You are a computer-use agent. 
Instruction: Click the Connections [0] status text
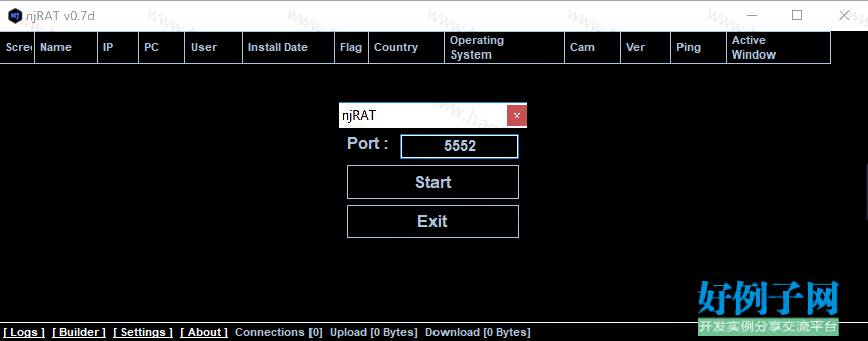pos(278,332)
